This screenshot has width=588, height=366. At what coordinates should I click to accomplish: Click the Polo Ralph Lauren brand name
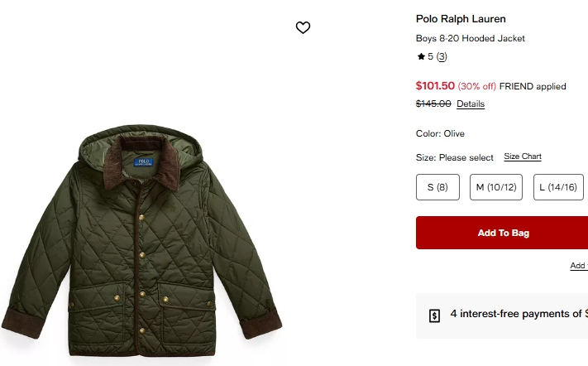pyautogui.click(x=461, y=19)
